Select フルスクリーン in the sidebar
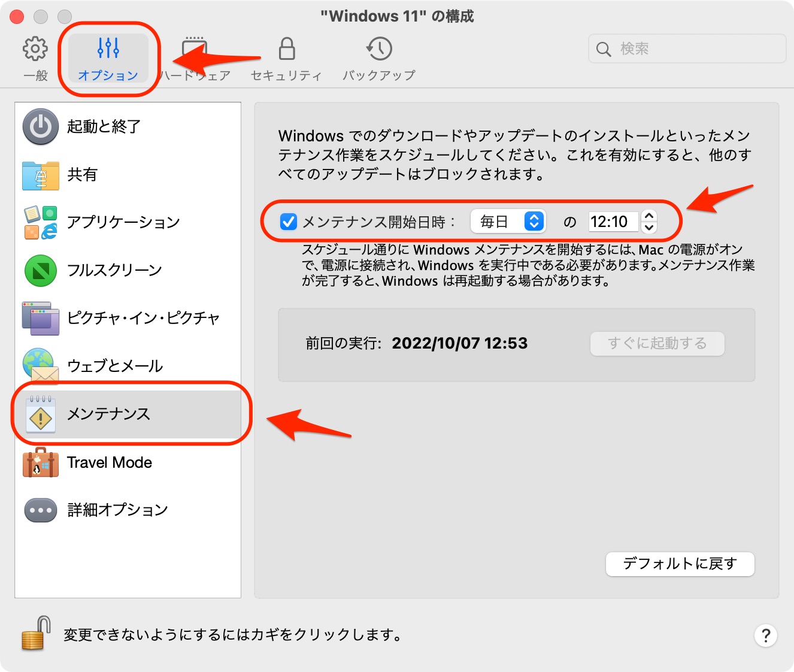The image size is (794, 672). click(x=128, y=271)
